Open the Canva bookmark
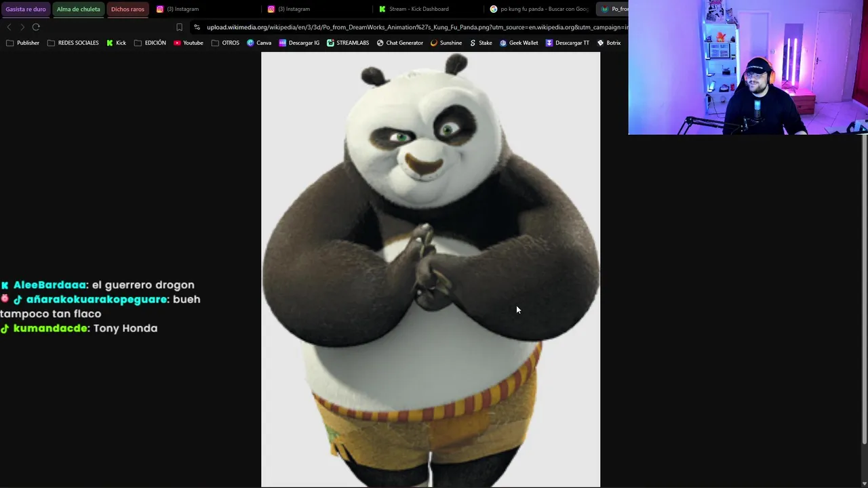868x488 pixels. pos(259,43)
